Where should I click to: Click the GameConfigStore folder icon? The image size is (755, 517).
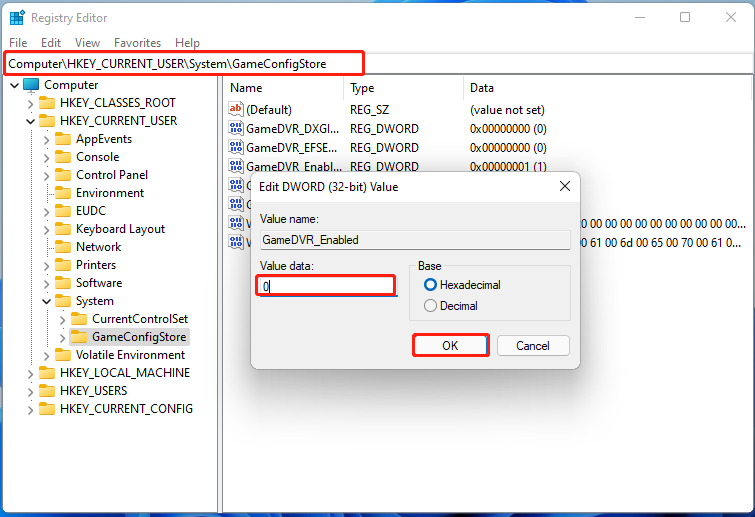pyautogui.click(x=79, y=337)
